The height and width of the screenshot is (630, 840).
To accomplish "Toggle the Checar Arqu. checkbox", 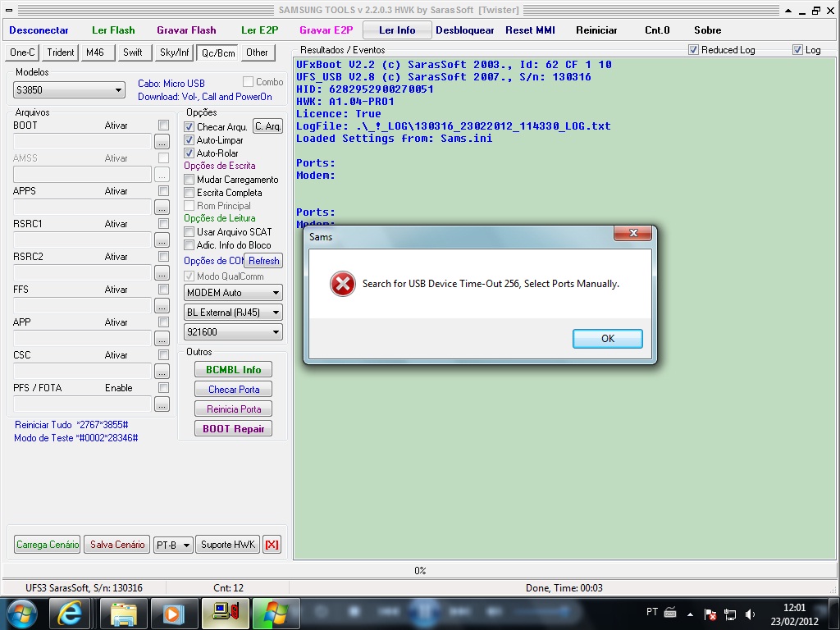I will click(x=189, y=127).
